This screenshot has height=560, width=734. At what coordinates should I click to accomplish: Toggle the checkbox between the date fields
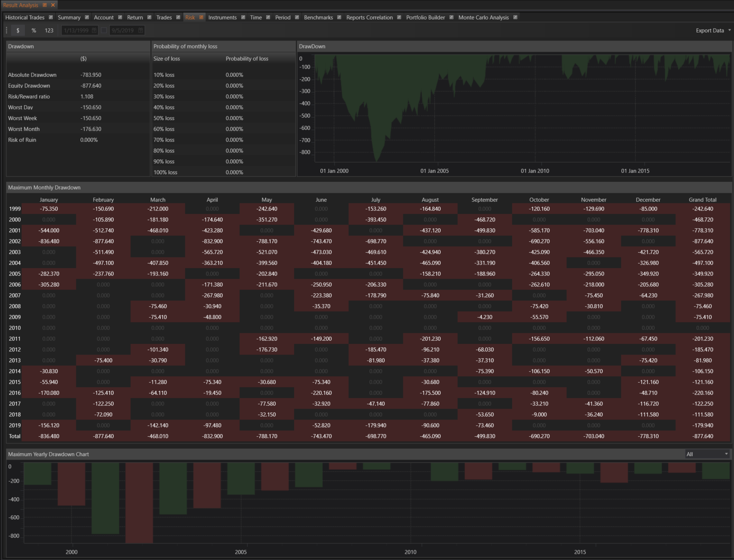104,30
